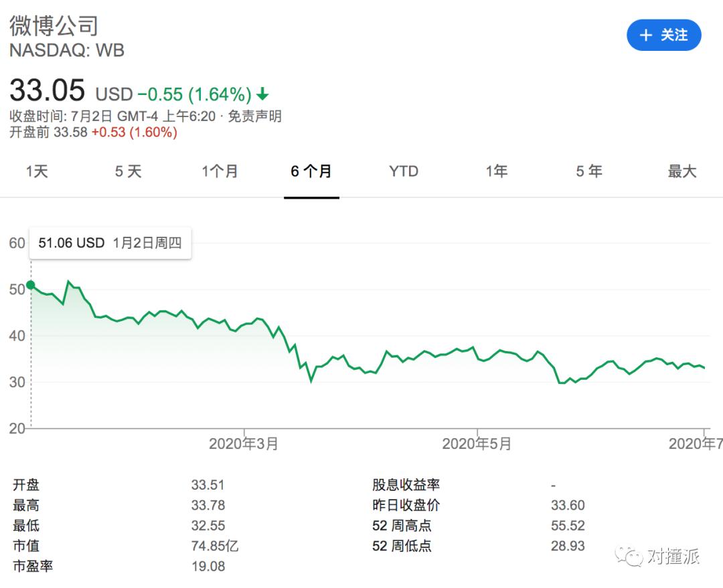Click the 2020年5月 axis label
Image resolution: width=723 pixels, height=588 pixels.
tap(477, 444)
